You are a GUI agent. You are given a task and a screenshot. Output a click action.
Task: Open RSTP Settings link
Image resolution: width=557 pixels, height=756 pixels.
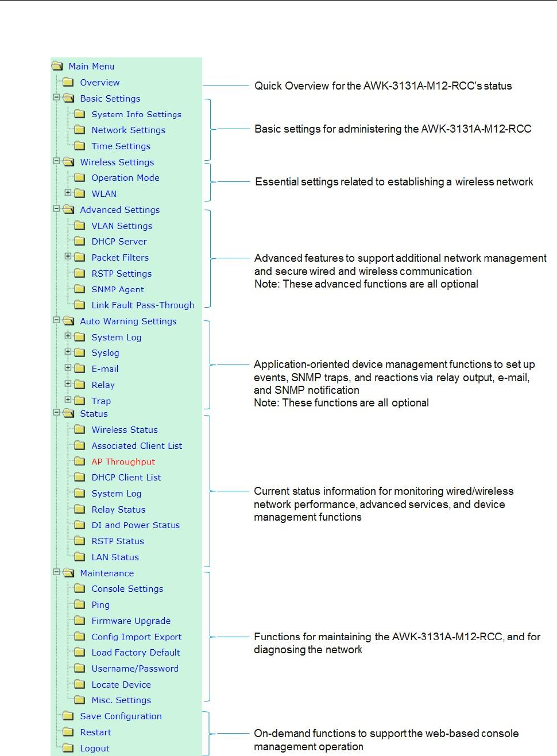[x=122, y=274]
